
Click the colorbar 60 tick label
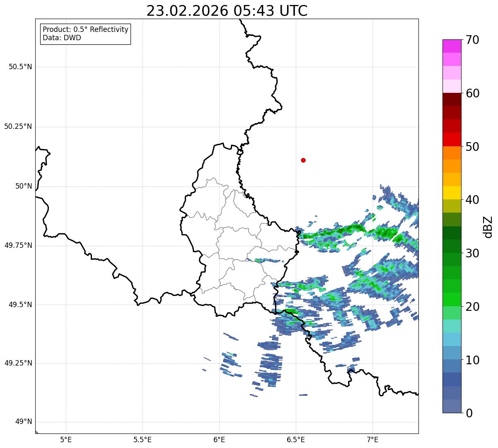pyautogui.click(x=472, y=93)
